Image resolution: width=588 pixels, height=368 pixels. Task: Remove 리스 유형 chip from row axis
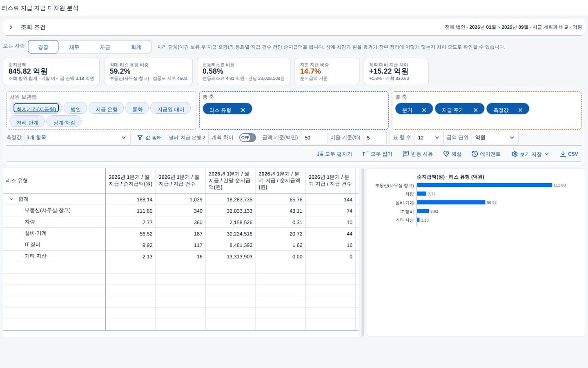[x=243, y=110]
